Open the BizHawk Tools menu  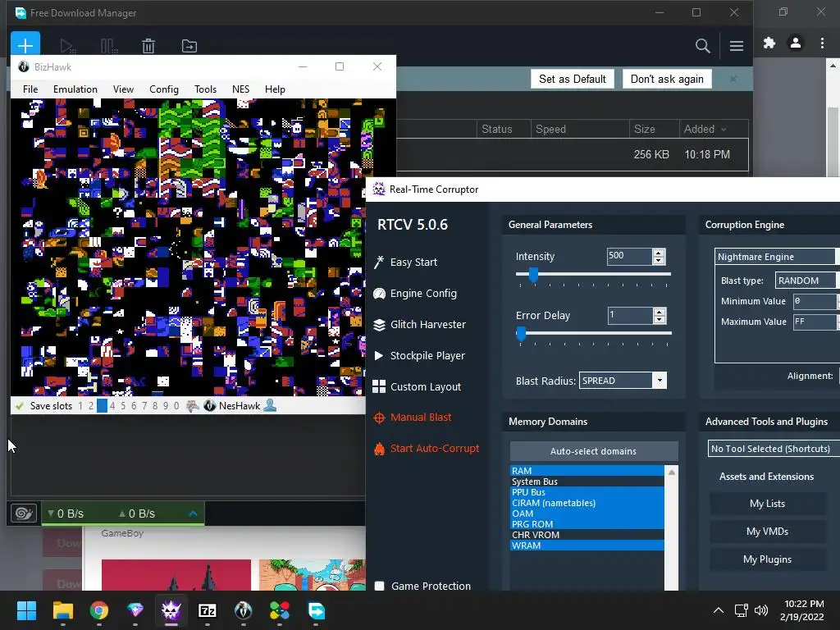tap(205, 89)
